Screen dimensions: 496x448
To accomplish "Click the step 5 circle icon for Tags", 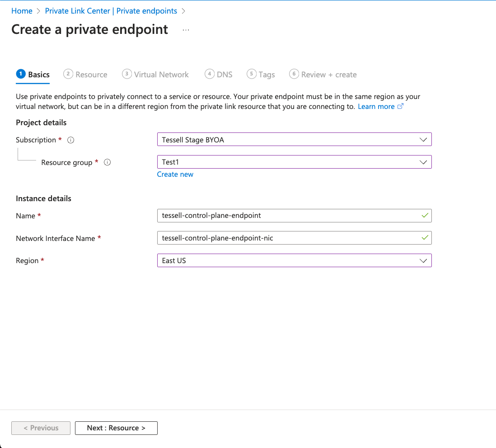I will pyautogui.click(x=252, y=74).
